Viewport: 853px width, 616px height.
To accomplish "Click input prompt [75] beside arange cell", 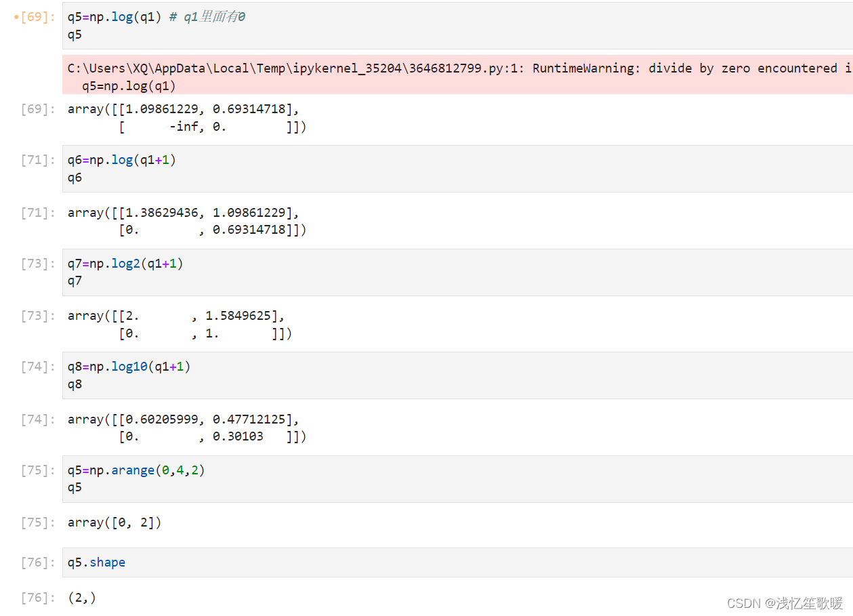I will [x=39, y=470].
